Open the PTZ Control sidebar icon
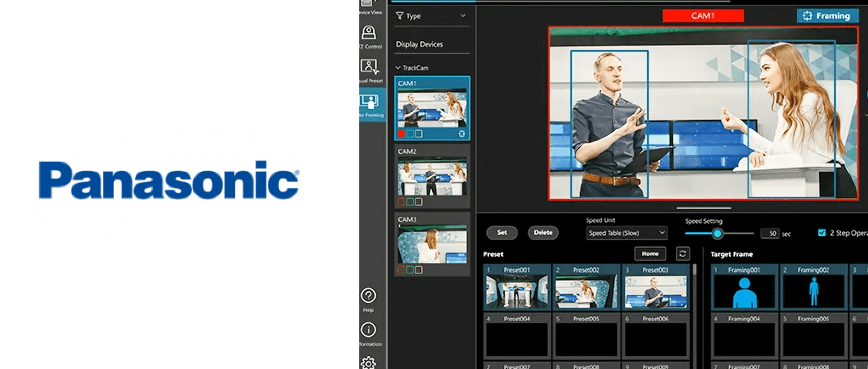Screen dimensions: 868x369 tap(369, 33)
